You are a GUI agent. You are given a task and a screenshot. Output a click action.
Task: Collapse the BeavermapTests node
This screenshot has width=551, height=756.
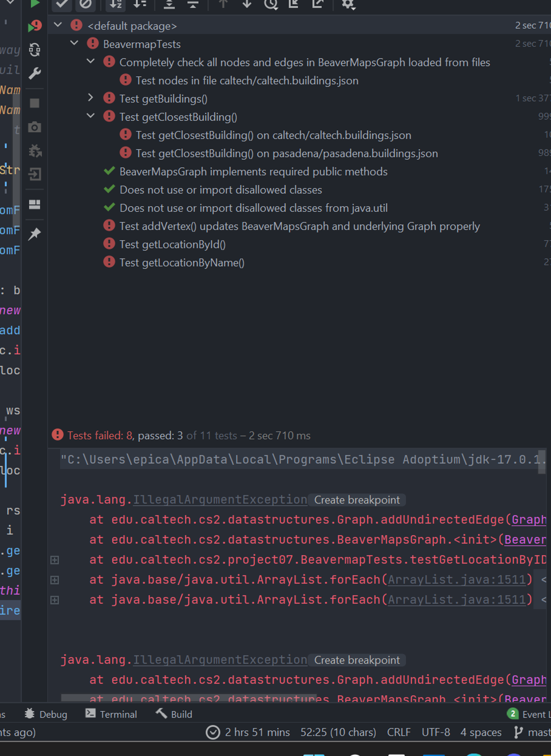tap(74, 43)
